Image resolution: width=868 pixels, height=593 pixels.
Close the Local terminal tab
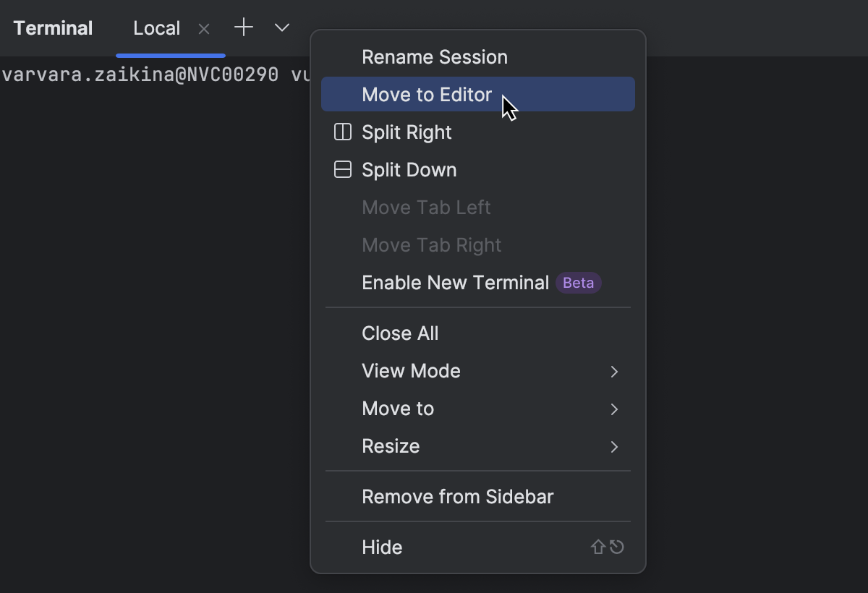pyautogui.click(x=203, y=29)
